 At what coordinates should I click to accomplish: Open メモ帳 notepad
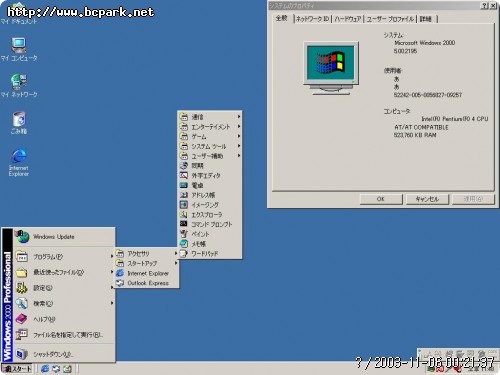point(210,244)
